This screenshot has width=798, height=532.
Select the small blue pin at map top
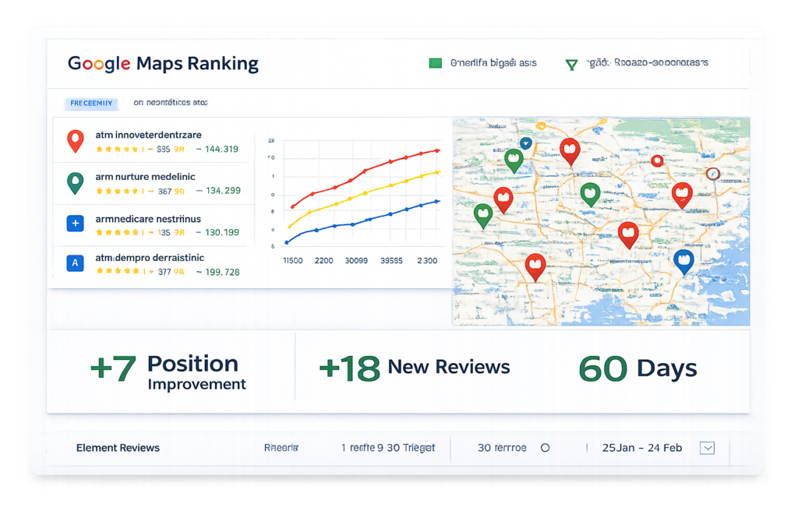pos(525,143)
